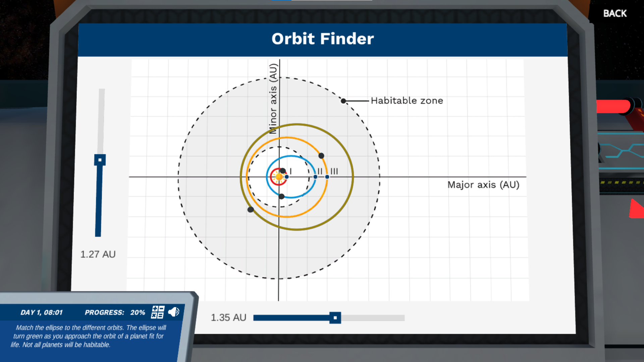Click the horizontal 1.35 AU slider handle
This screenshot has width=644, height=362.
(336, 317)
